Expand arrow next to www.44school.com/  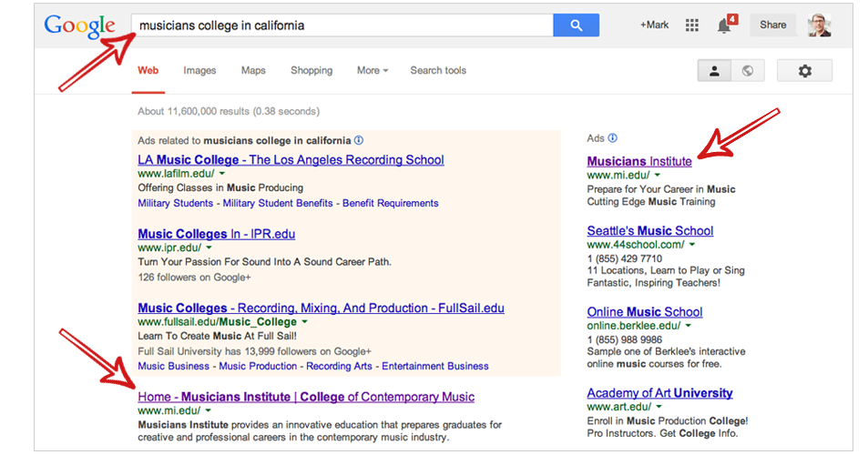tap(692, 245)
